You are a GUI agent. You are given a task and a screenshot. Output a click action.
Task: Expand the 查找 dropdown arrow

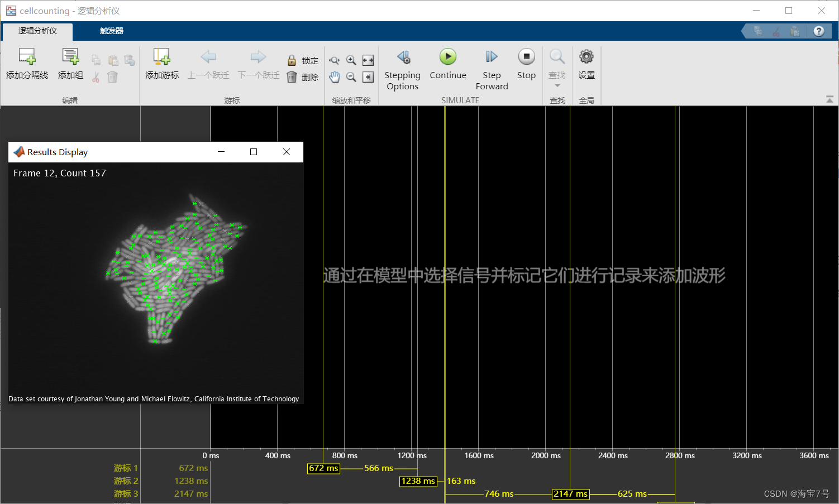(x=557, y=86)
